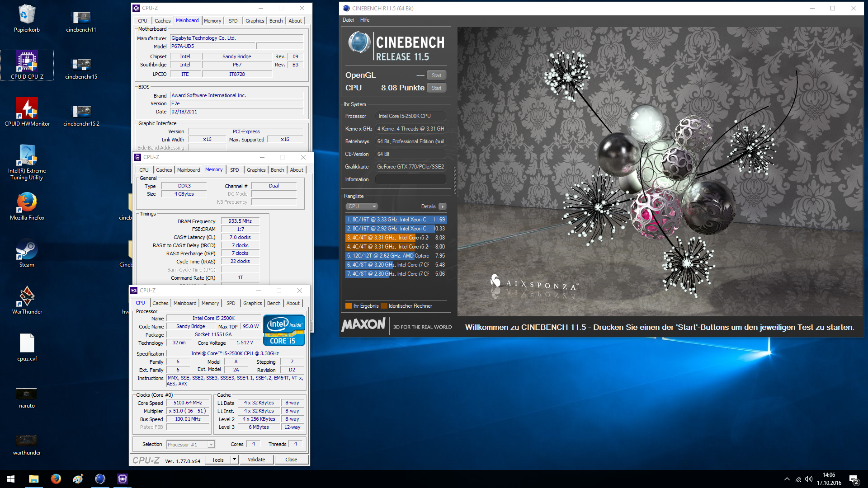Click the Intel Core i5 logo in CPU-Z

coord(284,330)
